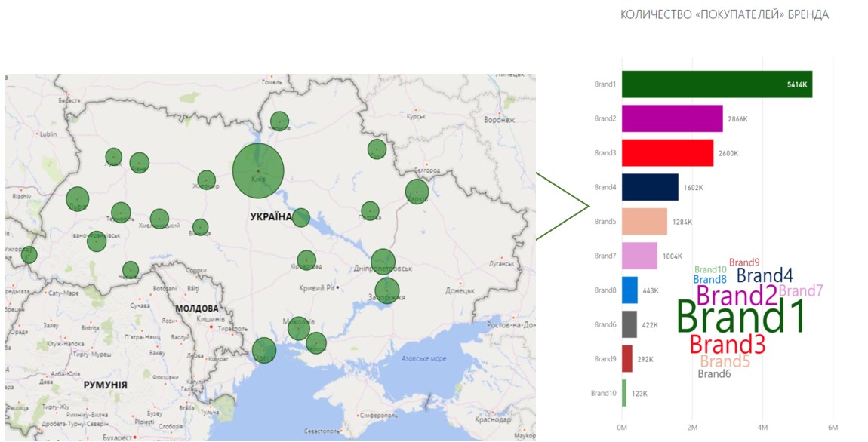Click the chart title «КОЛИЧЕСТВО ПОКУПАТЕЛЕЙ БРЕНДА»
Screen dimensions: 868x442
tap(724, 15)
